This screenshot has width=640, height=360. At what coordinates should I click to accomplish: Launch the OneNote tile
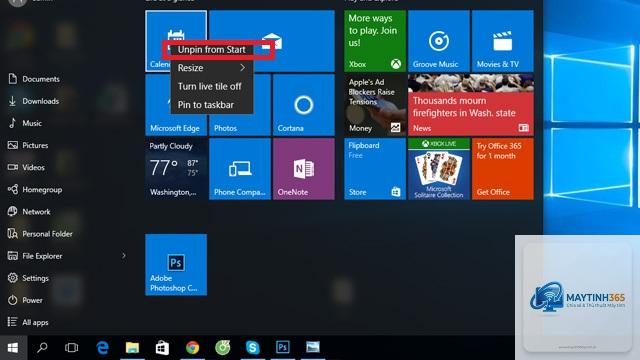(304, 169)
